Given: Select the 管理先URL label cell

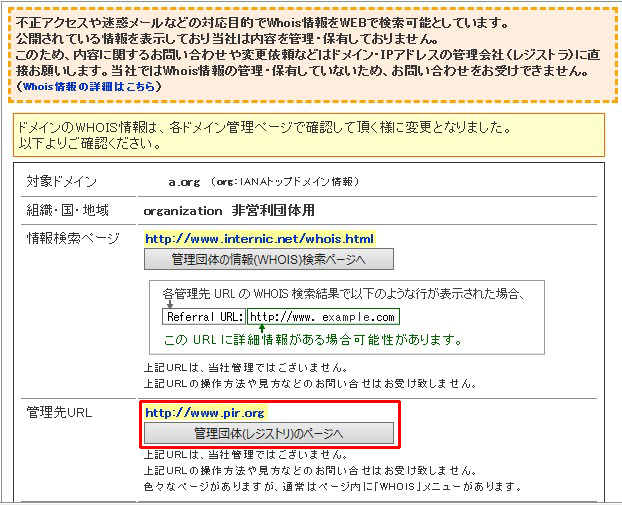Looking at the screenshot, I should point(58,412).
